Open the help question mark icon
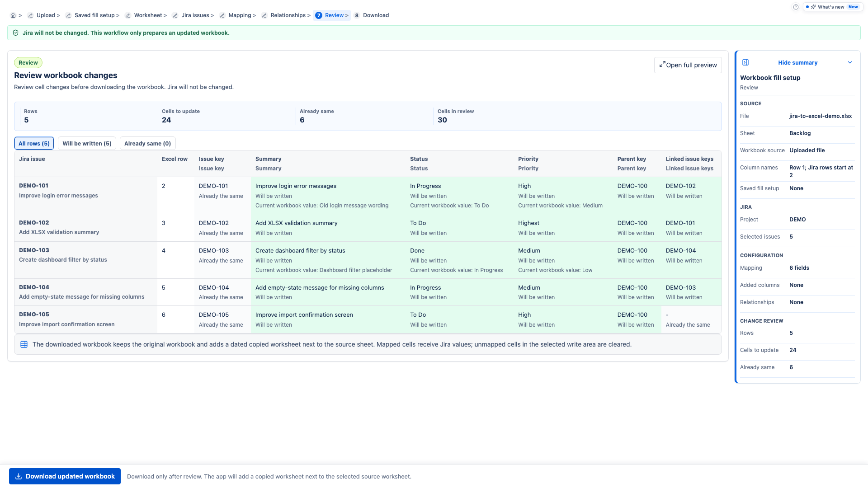 pyautogui.click(x=796, y=7)
